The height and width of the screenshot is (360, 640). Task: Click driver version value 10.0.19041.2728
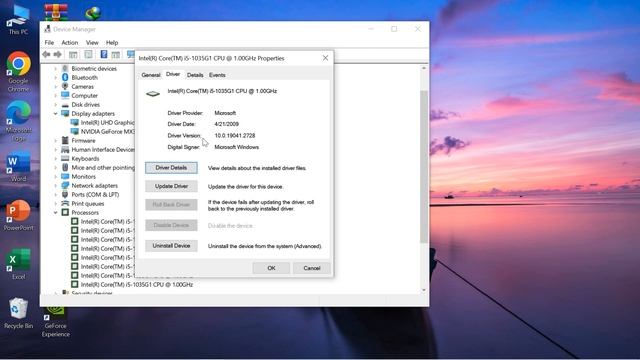235,136
